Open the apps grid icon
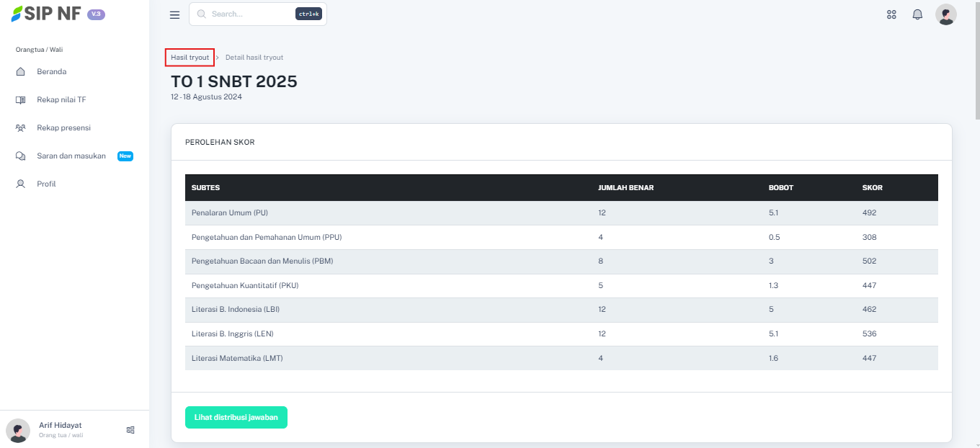Image resolution: width=980 pixels, height=448 pixels. tap(891, 14)
